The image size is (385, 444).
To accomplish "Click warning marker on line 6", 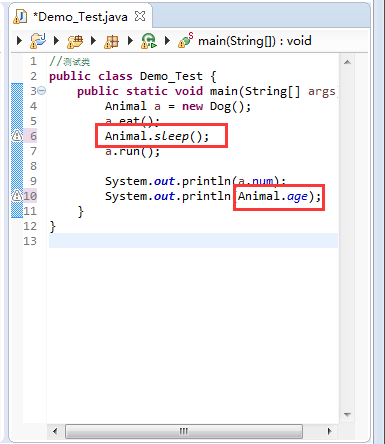I will pyautogui.click(x=17, y=136).
